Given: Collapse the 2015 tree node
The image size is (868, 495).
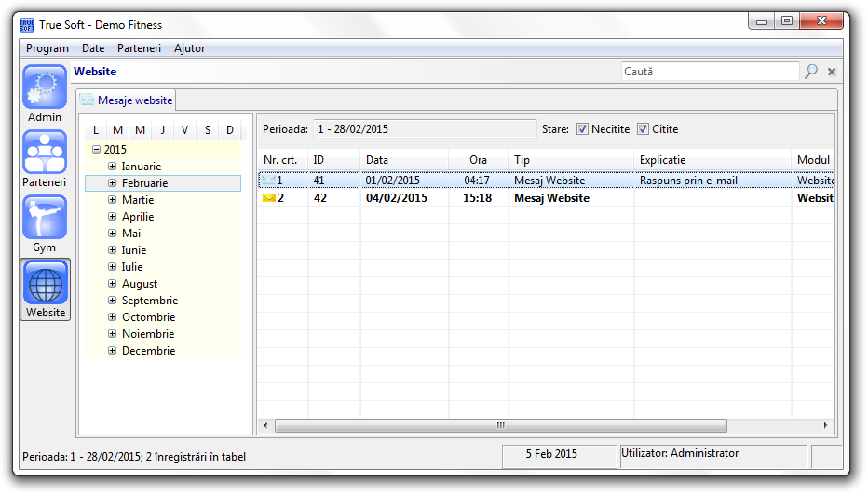Looking at the screenshot, I should (96, 150).
